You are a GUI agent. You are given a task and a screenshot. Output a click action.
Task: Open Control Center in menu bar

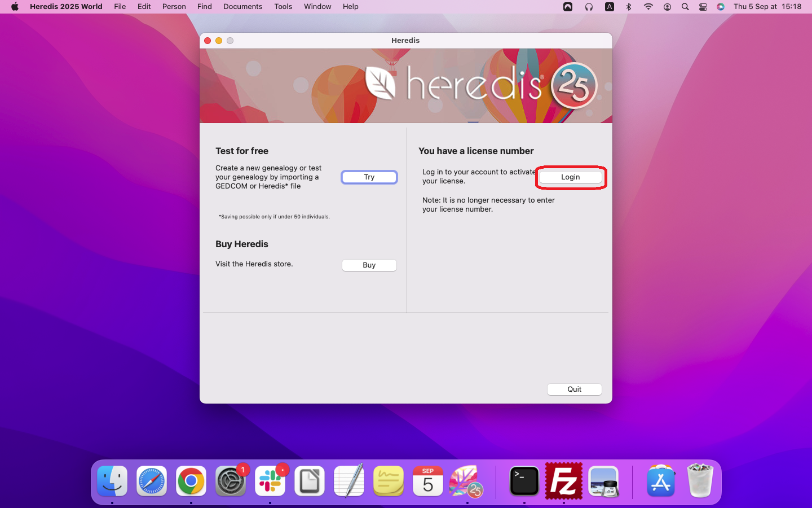pos(703,7)
